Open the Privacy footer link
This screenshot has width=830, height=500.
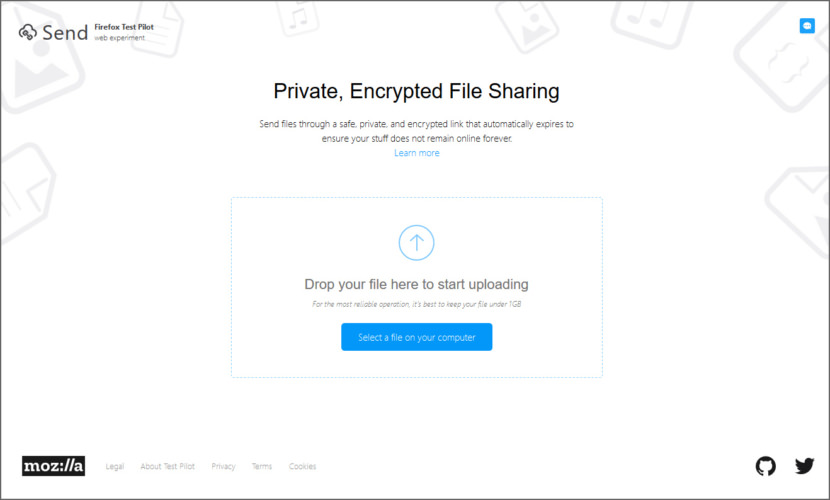point(223,466)
